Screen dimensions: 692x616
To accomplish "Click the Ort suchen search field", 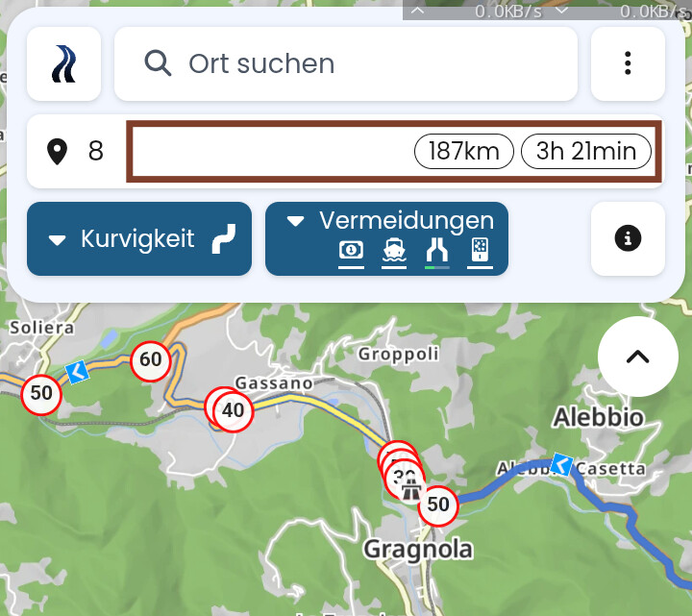I will (346, 64).
